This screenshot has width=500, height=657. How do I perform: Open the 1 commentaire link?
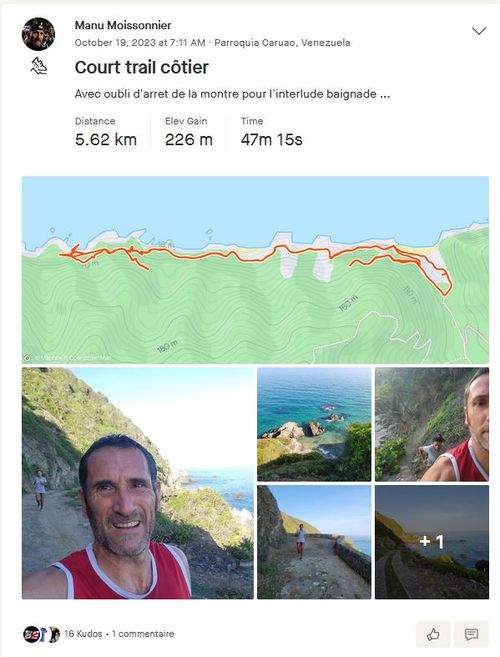click(x=143, y=634)
